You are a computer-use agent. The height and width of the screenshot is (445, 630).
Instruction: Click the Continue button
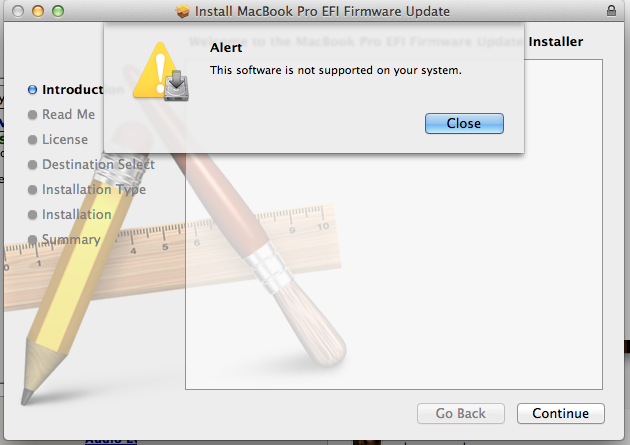pyautogui.click(x=560, y=413)
